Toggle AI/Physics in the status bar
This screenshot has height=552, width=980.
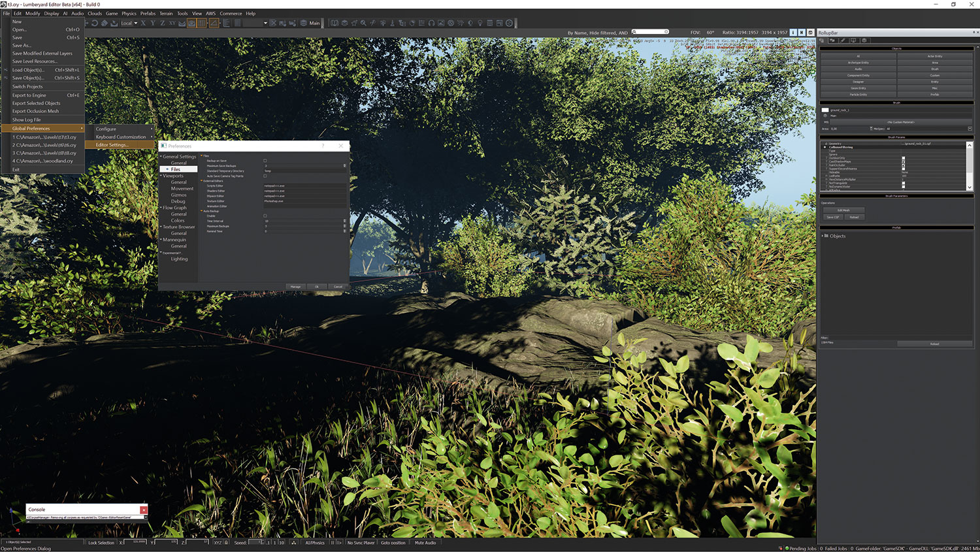click(x=315, y=542)
